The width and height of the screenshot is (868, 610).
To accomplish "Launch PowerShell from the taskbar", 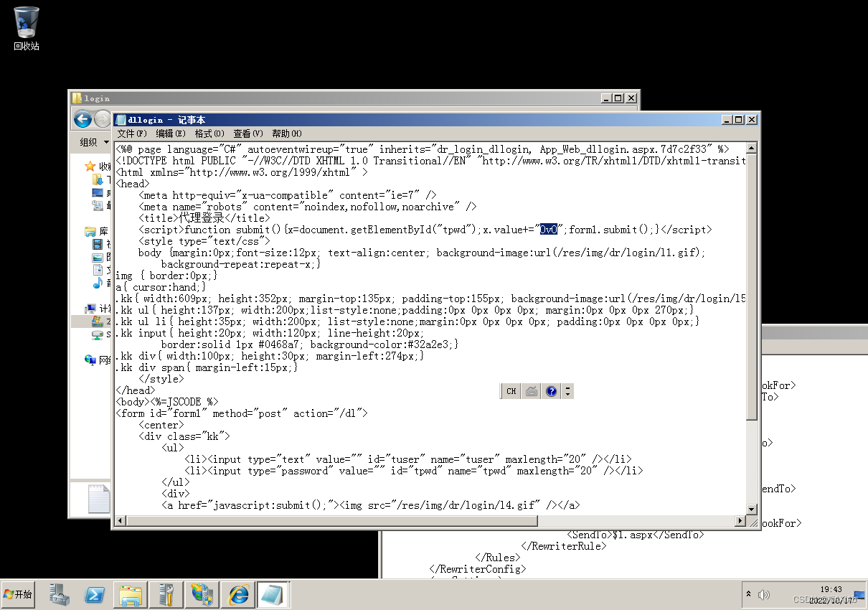I will pyautogui.click(x=95, y=594).
